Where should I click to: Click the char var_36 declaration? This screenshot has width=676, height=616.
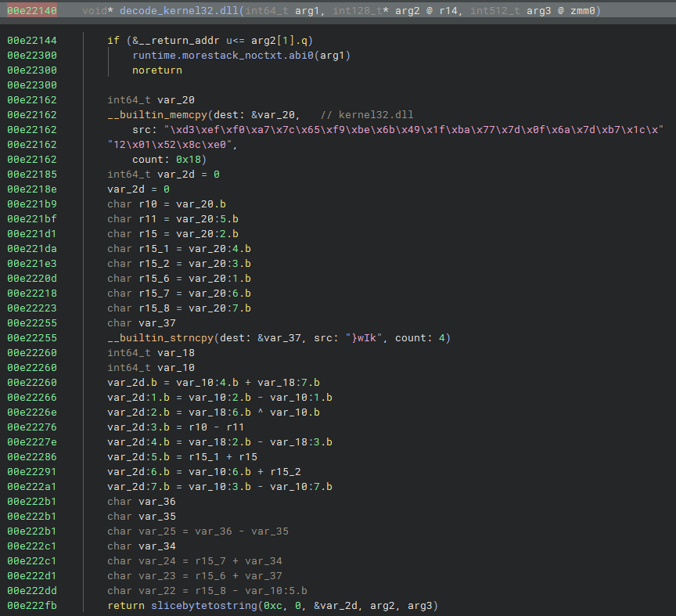[142, 502]
